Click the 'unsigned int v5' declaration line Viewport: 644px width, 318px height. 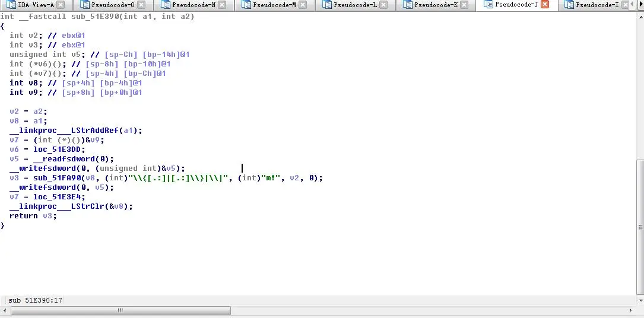99,54
